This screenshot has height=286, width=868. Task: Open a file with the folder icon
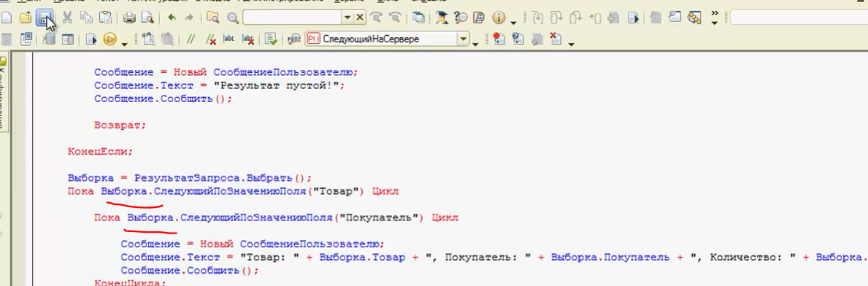click(x=25, y=18)
